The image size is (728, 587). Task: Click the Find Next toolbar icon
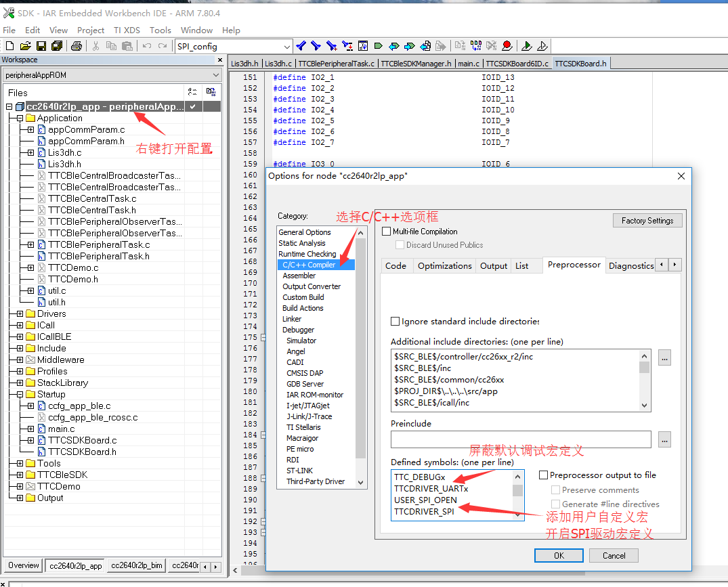pyautogui.click(x=316, y=46)
